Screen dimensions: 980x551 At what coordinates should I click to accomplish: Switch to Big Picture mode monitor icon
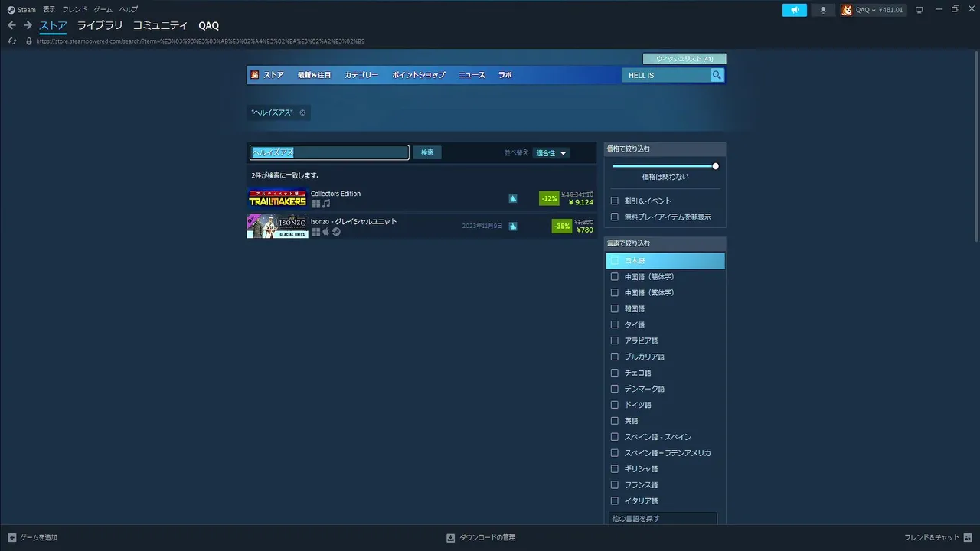920,10
